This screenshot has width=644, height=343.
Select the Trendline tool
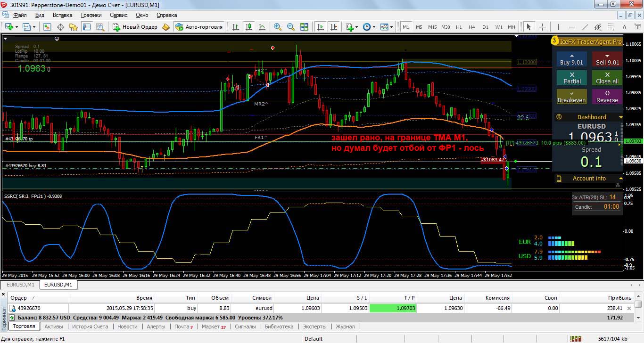coord(585,27)
